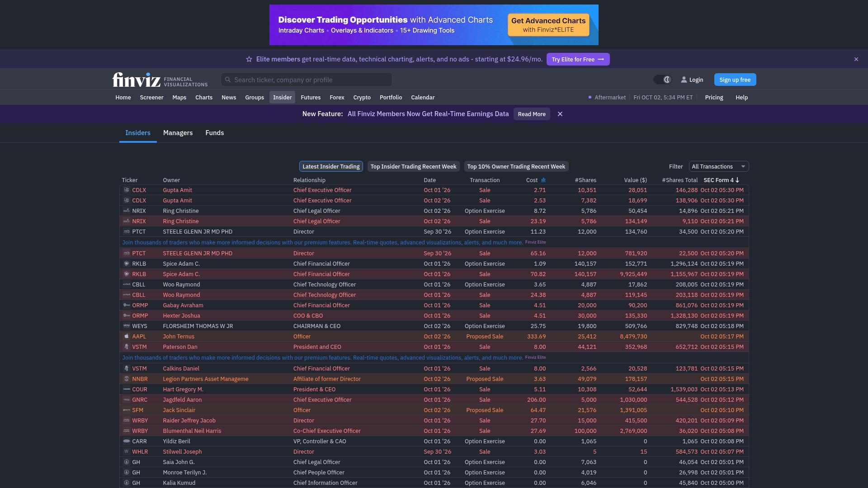Image resolution: width=868 pixels, height=488 pixels.
Task: Sort by SEC Form 4 column
Action: (722, 180)
